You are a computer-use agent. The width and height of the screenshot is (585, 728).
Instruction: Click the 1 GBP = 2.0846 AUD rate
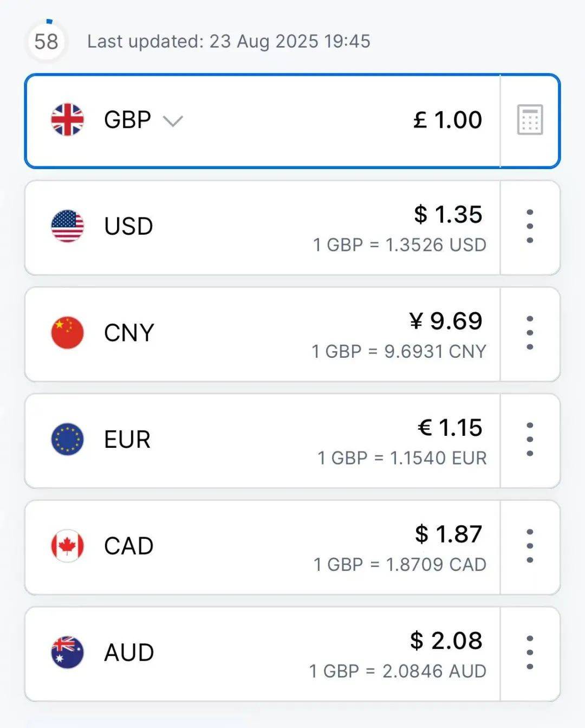398,671
